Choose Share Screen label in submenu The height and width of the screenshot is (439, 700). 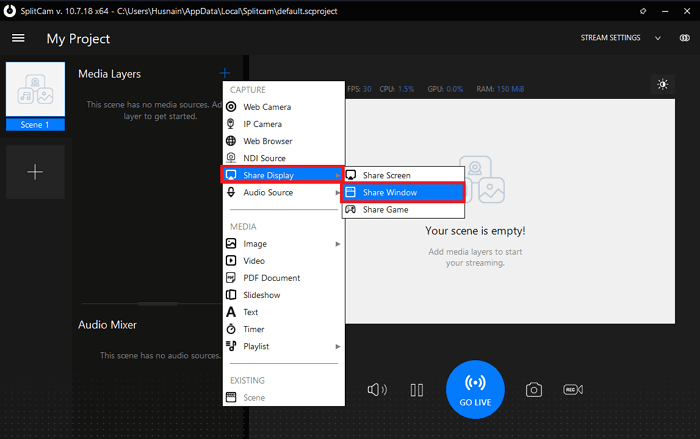387,175
